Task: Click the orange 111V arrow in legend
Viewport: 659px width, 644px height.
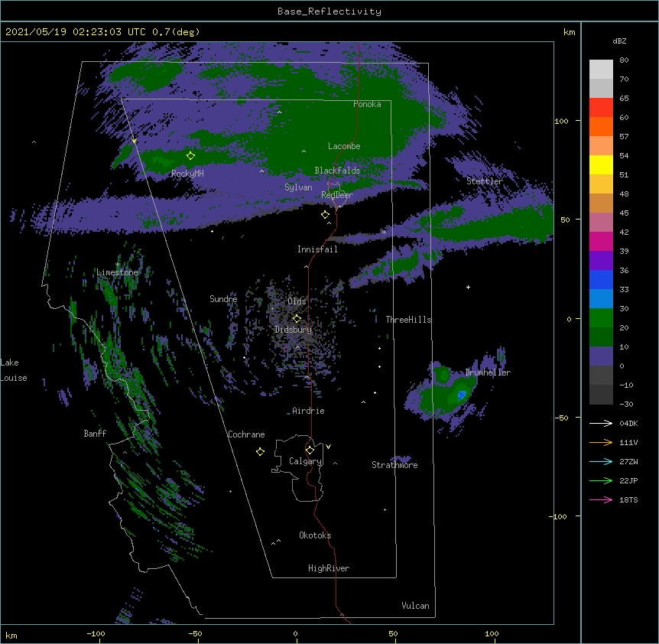Action: 601,442
